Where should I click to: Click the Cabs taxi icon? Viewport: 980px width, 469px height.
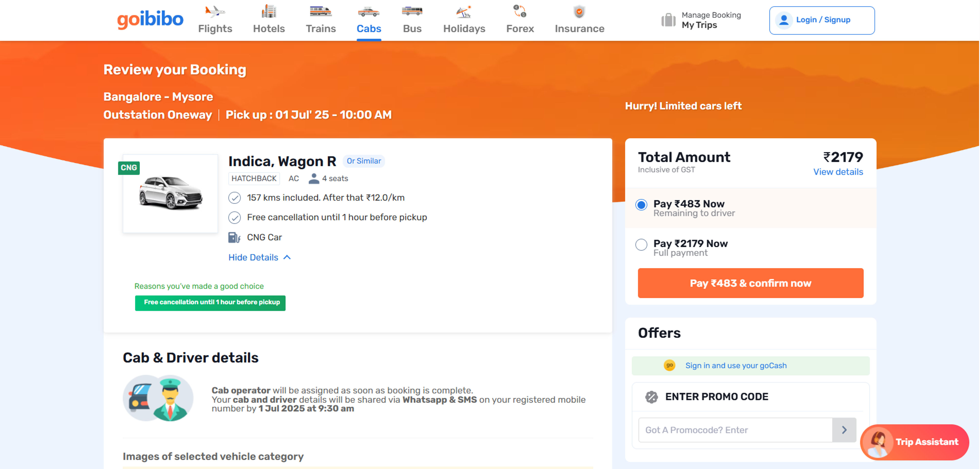[x=368, y=12]
